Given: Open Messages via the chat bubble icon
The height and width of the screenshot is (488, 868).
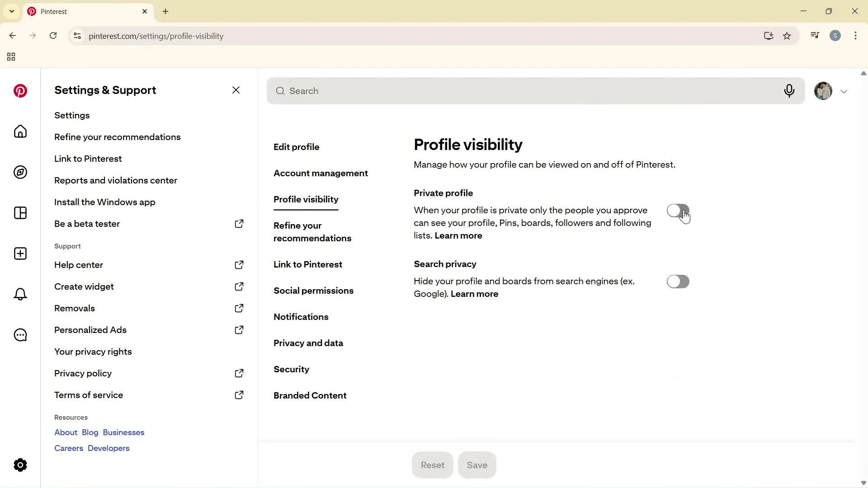Looking at the screenshot, I should [x=20, y=335].
